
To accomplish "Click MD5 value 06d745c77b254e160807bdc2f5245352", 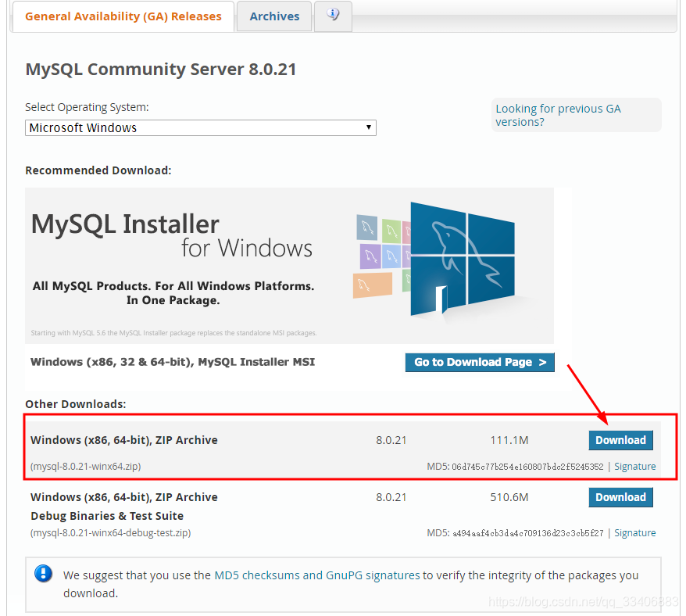I will click(x=527, y=467).
